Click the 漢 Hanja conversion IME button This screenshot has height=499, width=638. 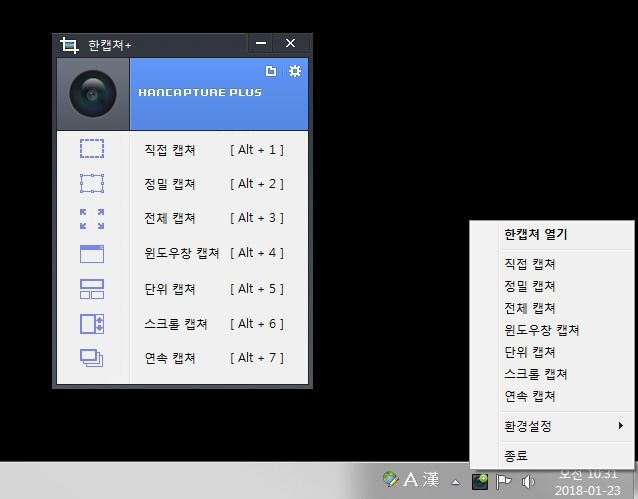430,479
